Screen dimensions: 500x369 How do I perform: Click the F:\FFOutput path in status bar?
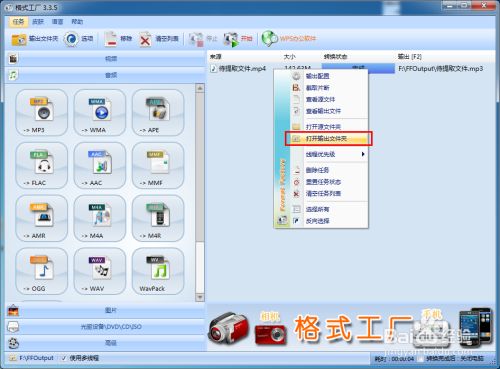(36, 358)
